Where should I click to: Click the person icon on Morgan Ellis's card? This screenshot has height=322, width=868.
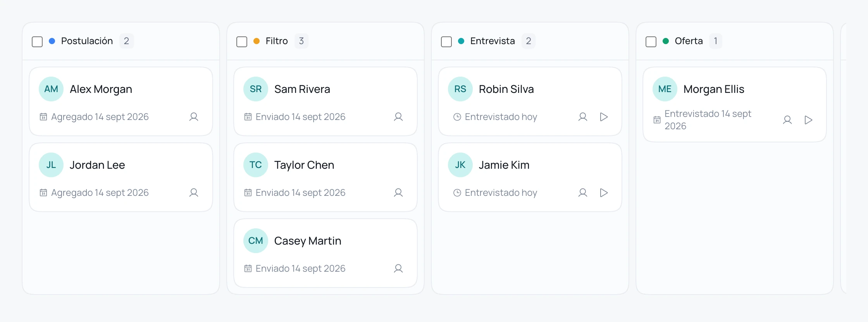click(787, 120)
